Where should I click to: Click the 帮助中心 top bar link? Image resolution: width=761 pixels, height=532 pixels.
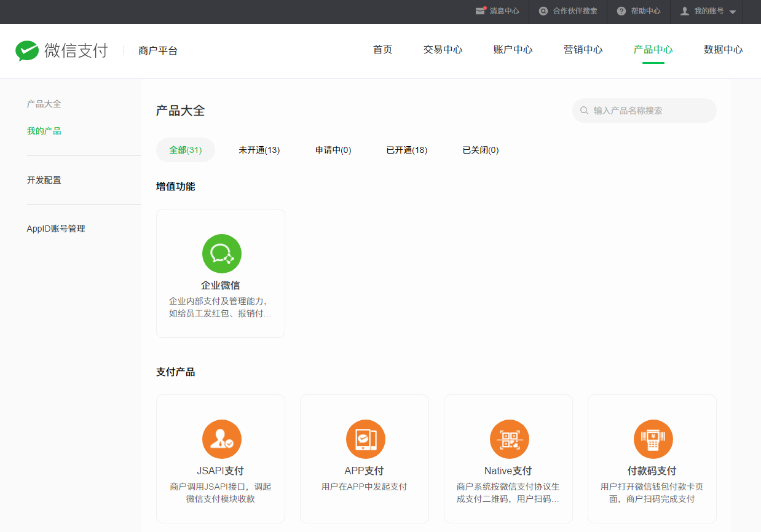pyautogui.click(x=645, y=11)
